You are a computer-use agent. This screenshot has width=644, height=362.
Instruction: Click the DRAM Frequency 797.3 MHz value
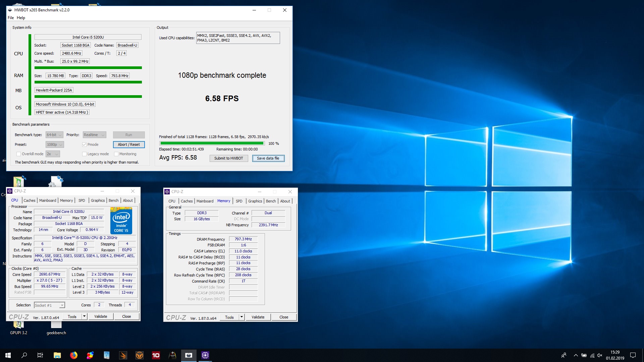(x=243, y=239)
